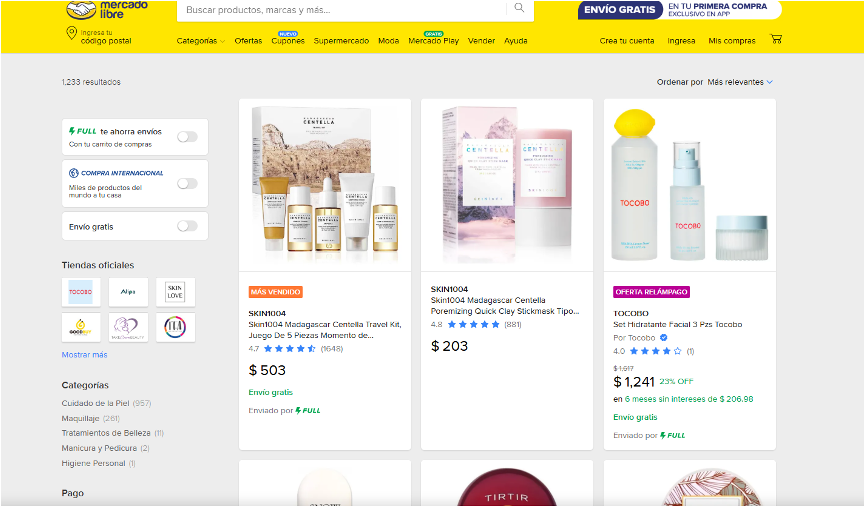This screenshot has height=510, width=864.
Task: Click the Envío Gratis app banner
Action: [x=679, y=10]
